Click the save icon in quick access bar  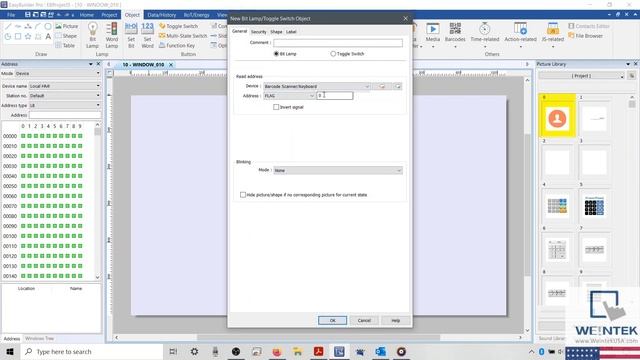point(28,15)
